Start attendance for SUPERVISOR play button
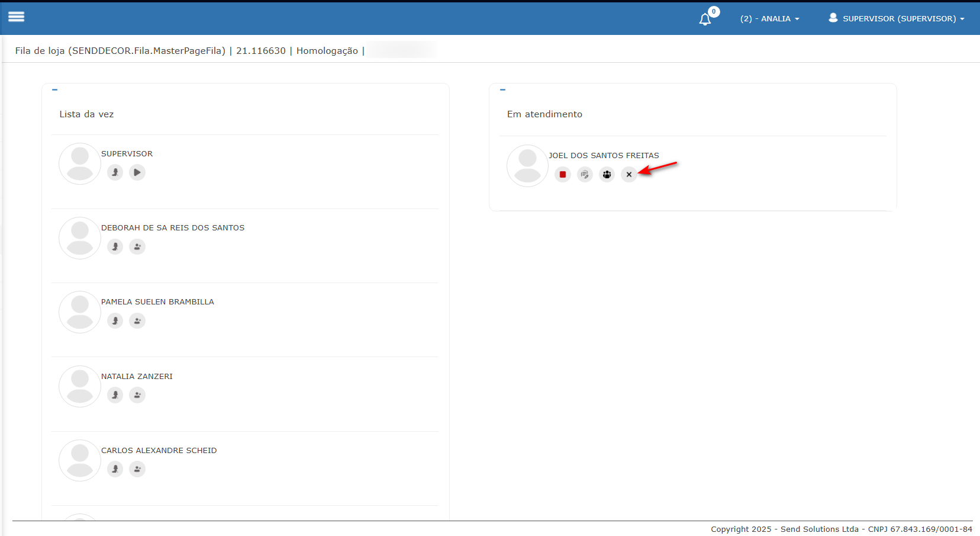Viewport: 980px width, 536px height. pyautogui.click(x=137, y=172)
